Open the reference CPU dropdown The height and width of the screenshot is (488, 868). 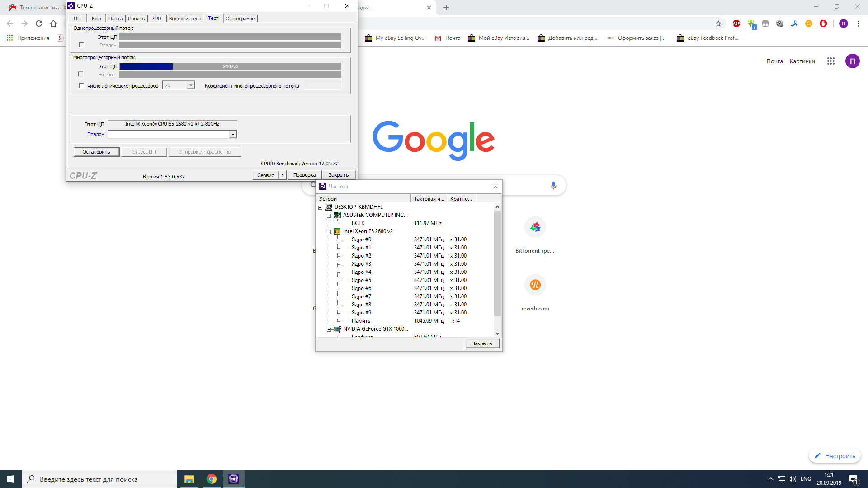click(233, 134)
